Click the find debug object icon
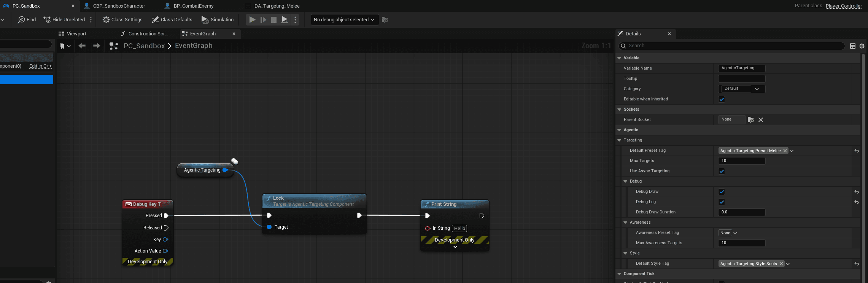 point(385,20)
